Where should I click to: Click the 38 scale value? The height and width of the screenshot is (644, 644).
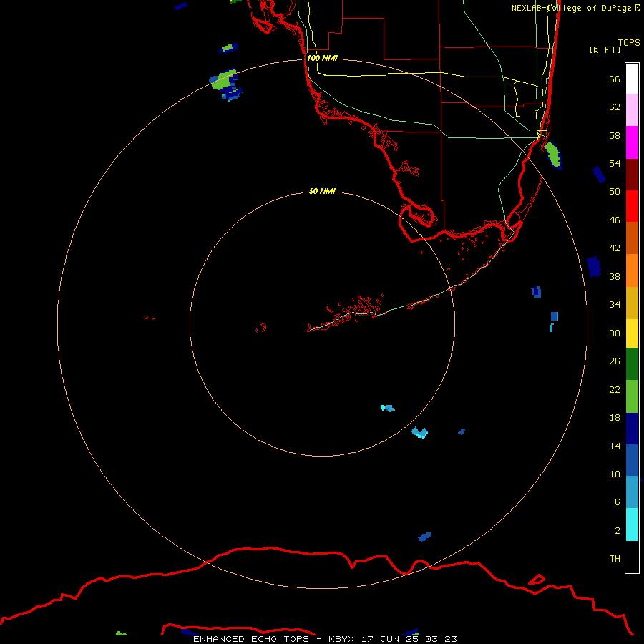click(615, 276)
